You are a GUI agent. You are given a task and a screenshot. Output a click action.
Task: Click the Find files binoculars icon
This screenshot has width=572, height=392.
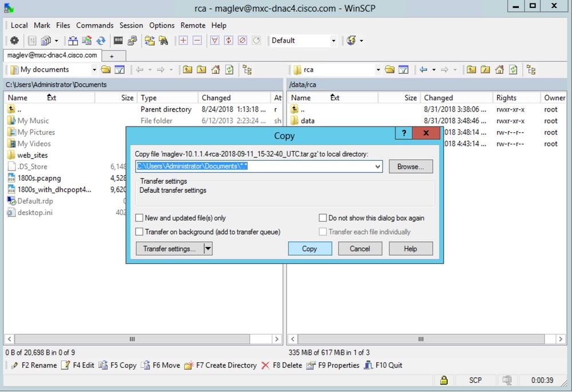163,41
